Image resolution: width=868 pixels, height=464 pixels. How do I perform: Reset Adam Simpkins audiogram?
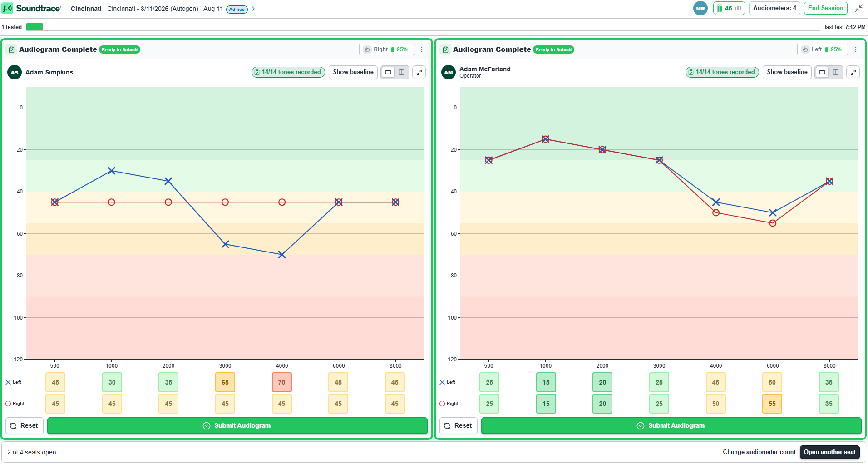tap(25, 426)
